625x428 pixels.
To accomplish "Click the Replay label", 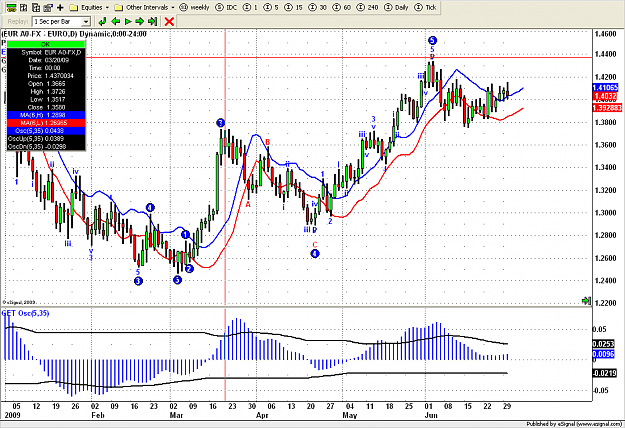I will [18, 22].
